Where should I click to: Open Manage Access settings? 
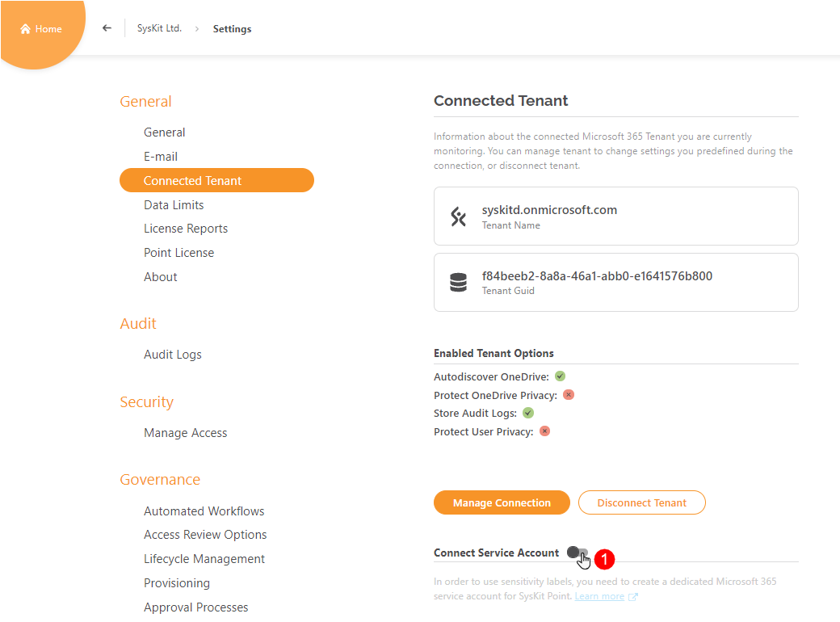[x=185, y=433]
